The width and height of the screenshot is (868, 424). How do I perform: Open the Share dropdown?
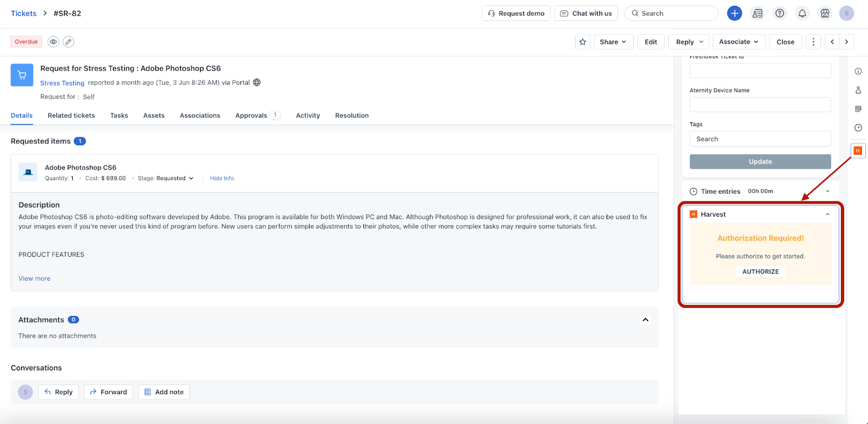click(x=614, y=42)
